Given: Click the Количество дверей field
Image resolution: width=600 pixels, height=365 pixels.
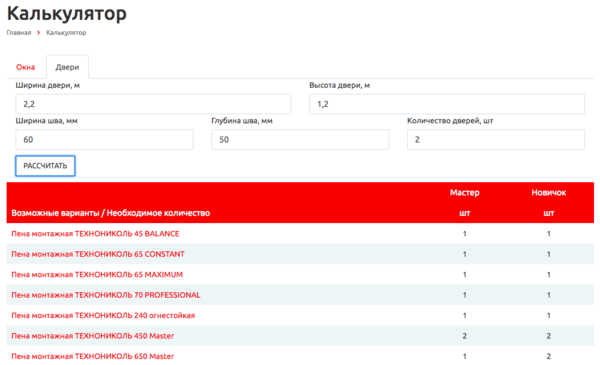Looking at the screenshot, I should (x=496, y=140).
